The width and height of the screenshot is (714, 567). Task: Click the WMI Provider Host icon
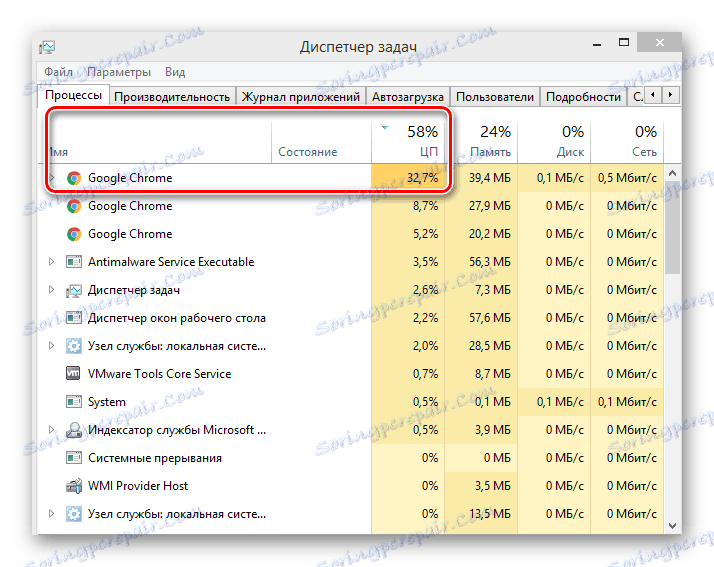click(x=74, y=486)
